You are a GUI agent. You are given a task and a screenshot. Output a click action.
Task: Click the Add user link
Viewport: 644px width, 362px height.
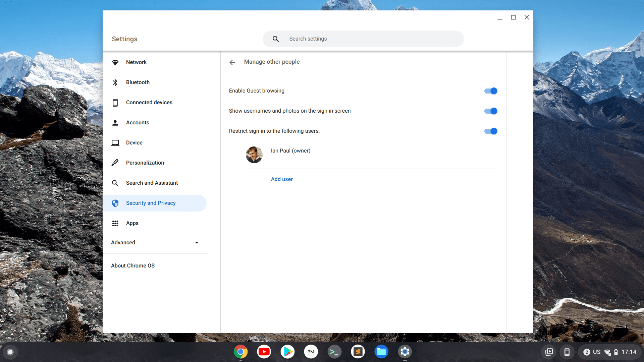(282, 179)
